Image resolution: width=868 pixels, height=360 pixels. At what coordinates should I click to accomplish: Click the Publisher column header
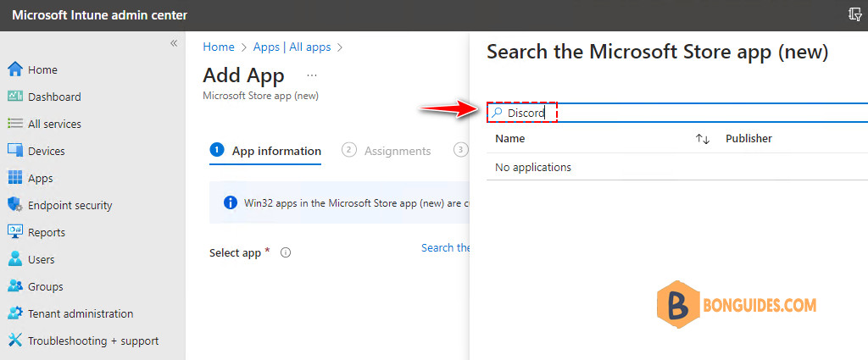tap(748, 138)
